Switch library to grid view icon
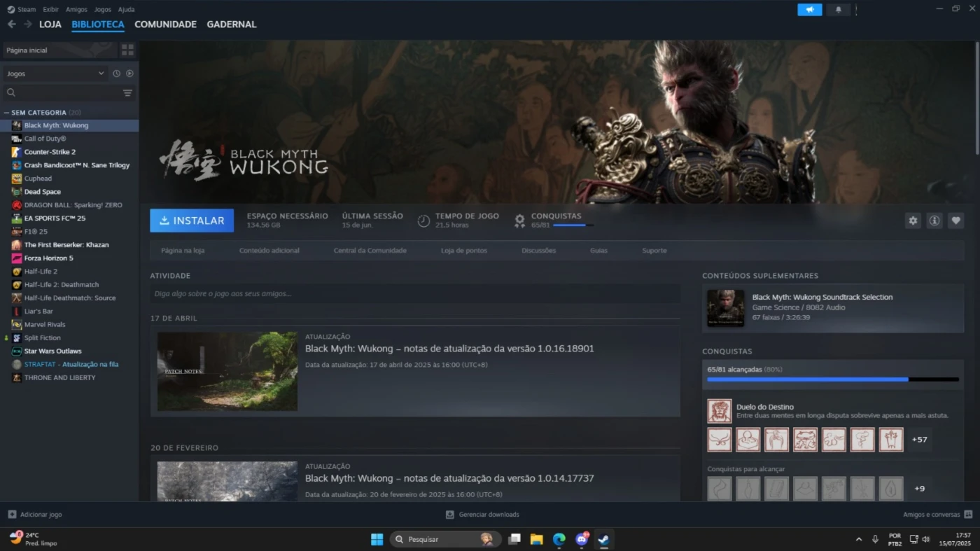The height and width of the screenshot is (551, 980). pyautogui.click(x=127, y=50)
